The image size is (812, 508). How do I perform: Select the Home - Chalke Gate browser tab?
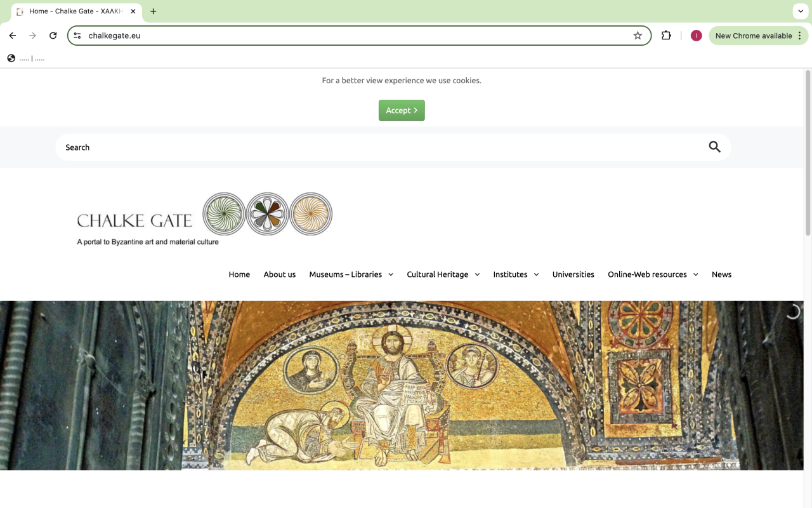(76, 11)
